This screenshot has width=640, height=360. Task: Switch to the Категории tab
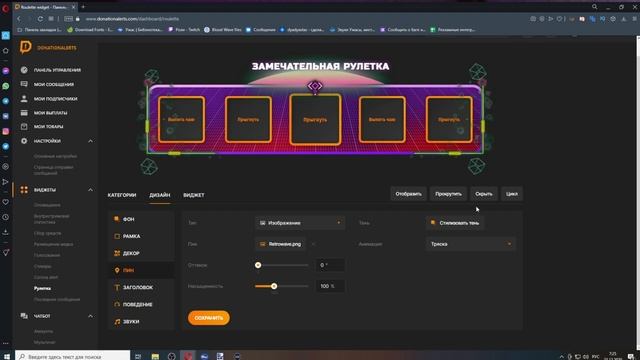coord(122,195)
